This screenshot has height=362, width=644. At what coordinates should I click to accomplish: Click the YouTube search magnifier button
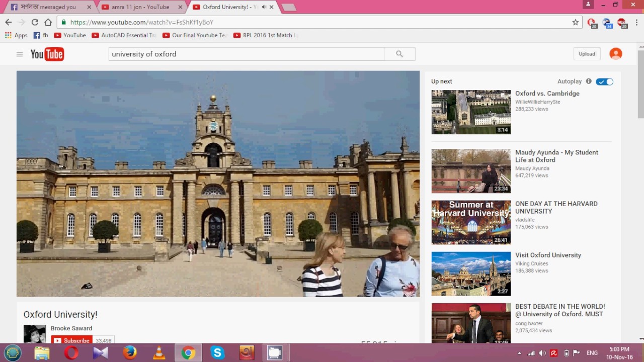[x=399, y=54]
